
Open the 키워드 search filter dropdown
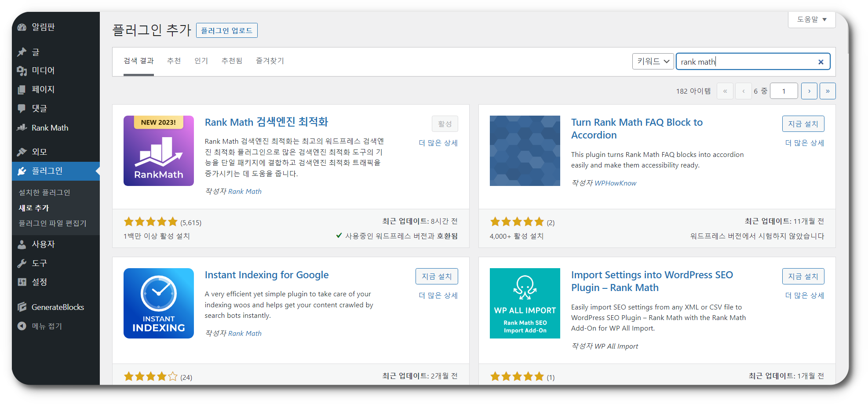pyautogui.click(x=653, y=61)
